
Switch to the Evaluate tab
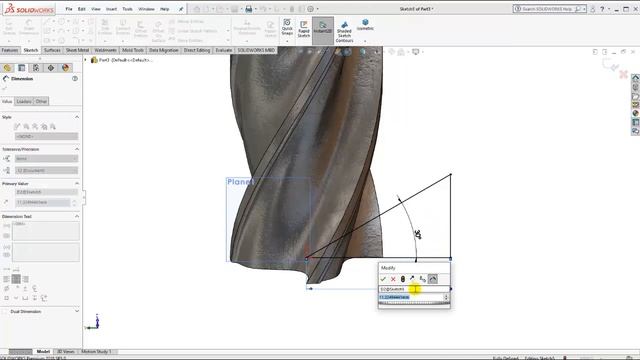[224, 50]
